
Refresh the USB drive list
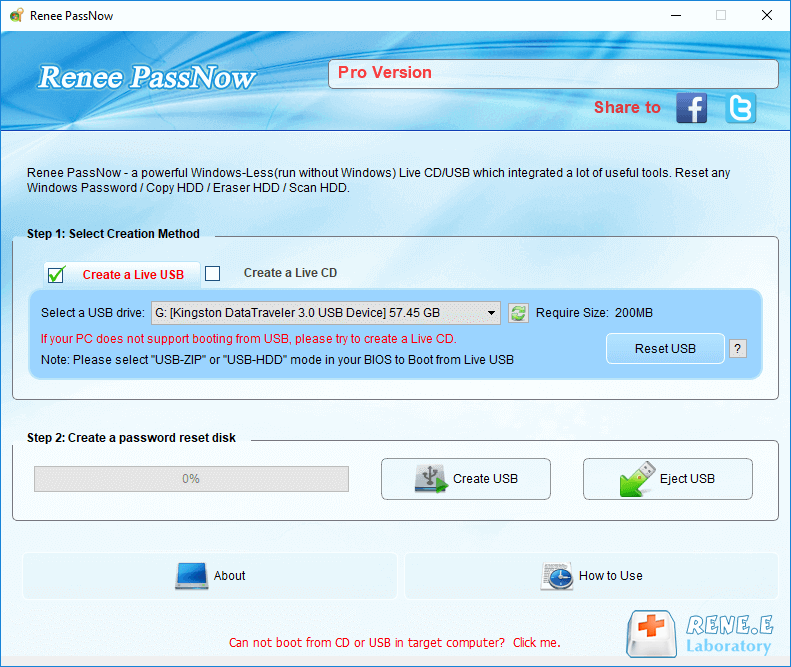[x=518, y=313]
